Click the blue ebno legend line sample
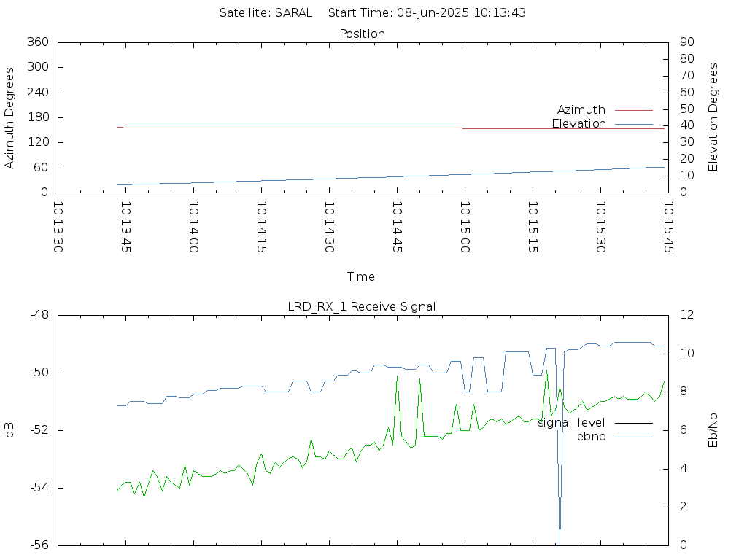Screen dimensions: 747x560 (634, 437)
